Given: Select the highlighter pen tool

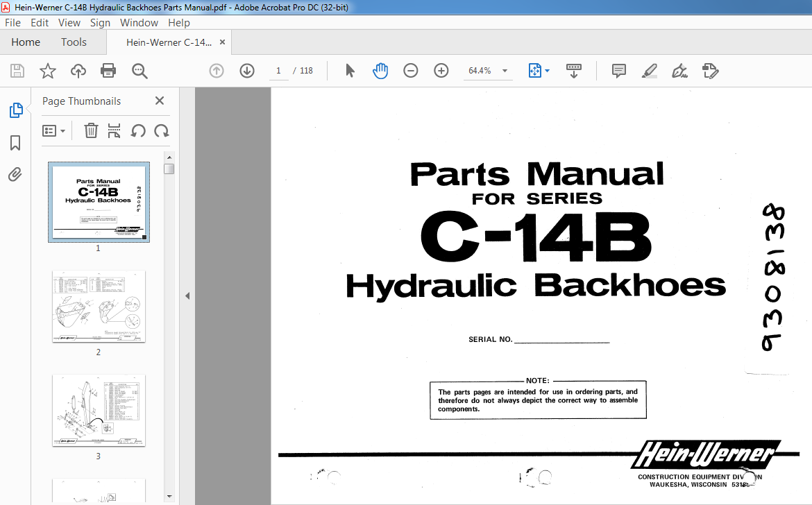Looking at the screenshot, I should click(x=650, y=71).
